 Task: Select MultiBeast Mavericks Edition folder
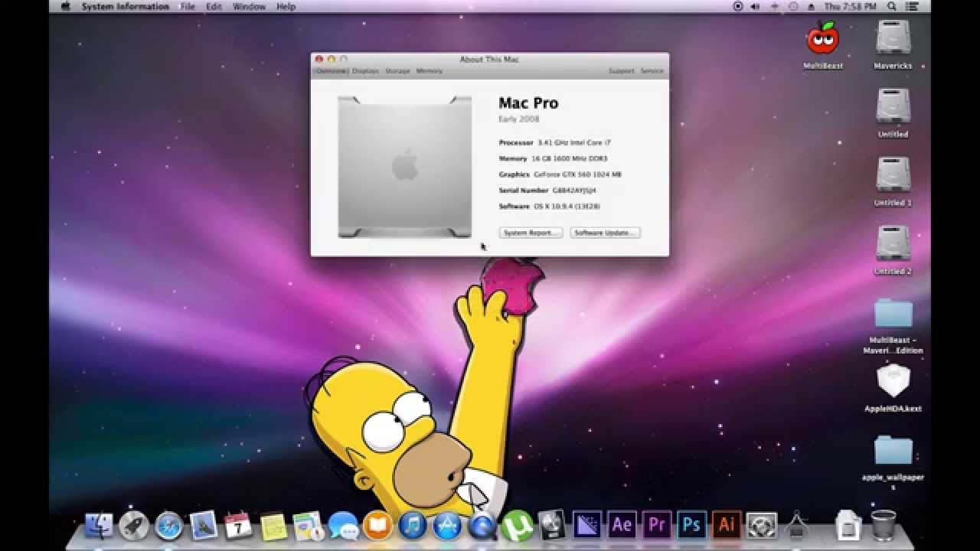[893, 314]
